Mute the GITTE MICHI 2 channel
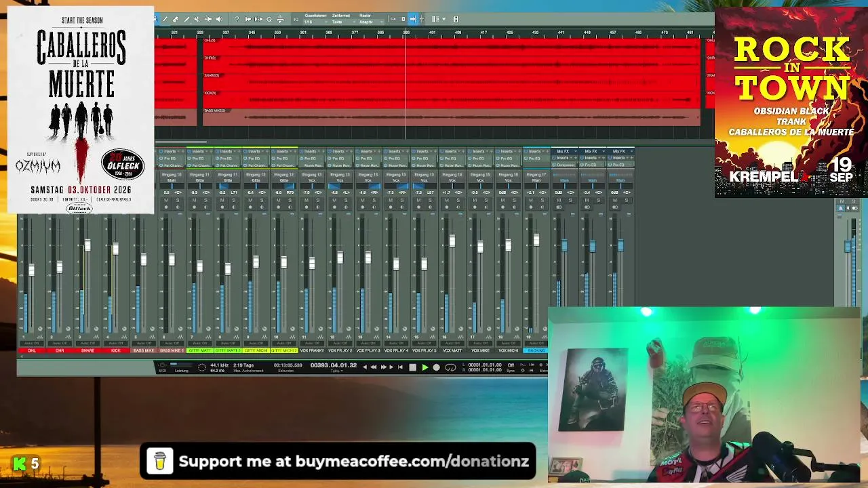868x488 pixels. [x=277, y=201]
